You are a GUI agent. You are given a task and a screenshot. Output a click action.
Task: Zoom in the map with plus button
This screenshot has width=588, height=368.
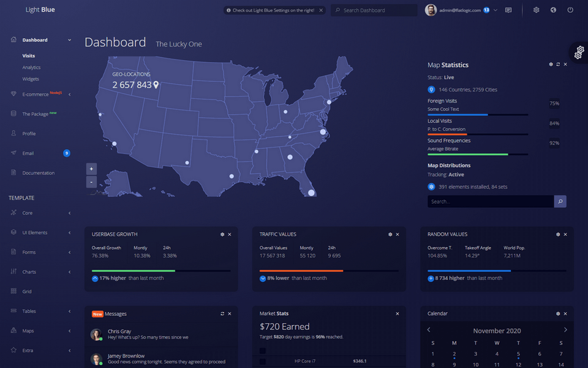pos(91,169)
